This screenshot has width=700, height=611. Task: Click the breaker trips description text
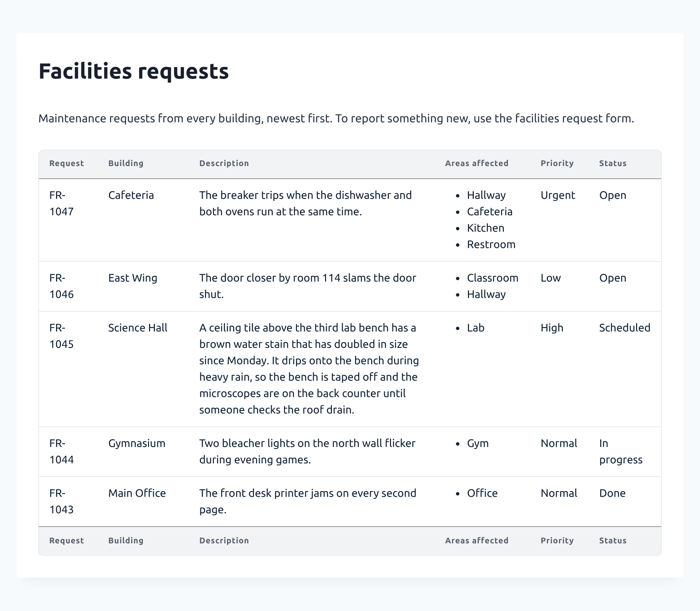(x=306, y=203)
